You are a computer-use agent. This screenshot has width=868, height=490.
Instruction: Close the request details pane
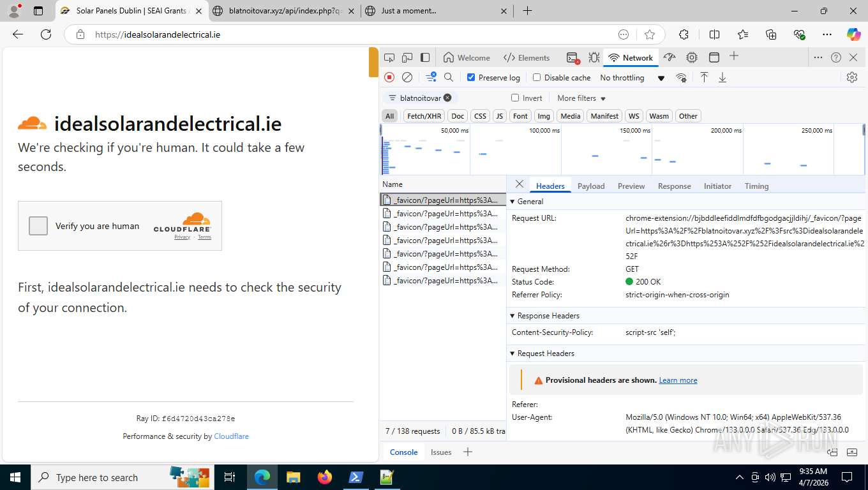(520, 184)
